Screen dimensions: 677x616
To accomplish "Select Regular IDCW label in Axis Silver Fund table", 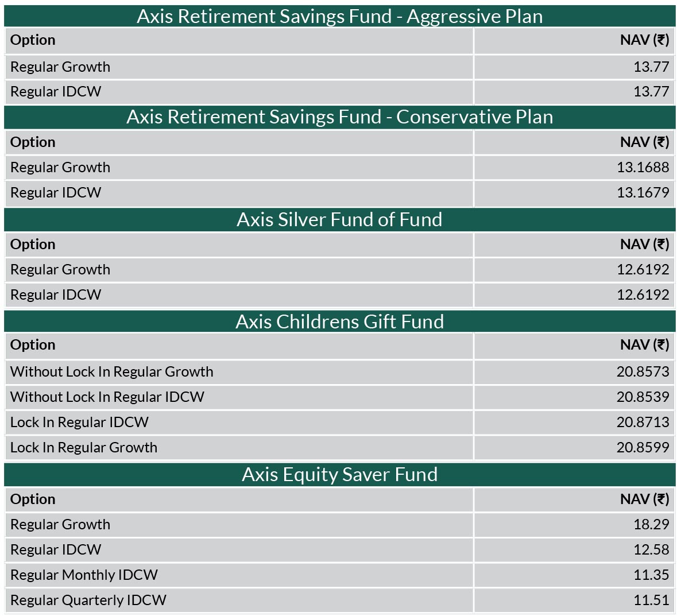I will coord(56,295).
